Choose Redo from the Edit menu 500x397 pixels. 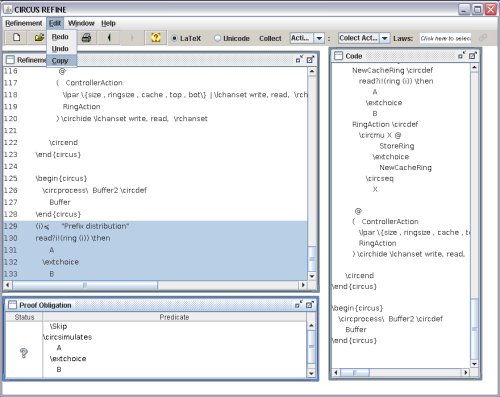(62, 37)
